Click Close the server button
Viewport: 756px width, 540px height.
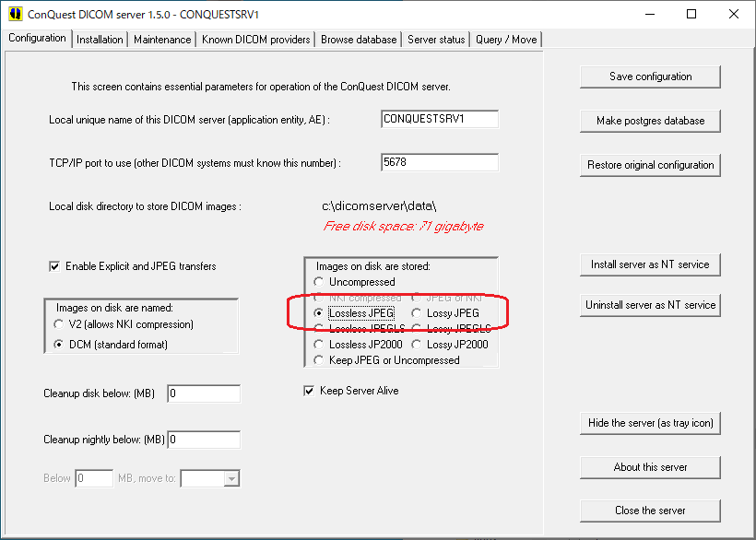click(x=650, y=511)
